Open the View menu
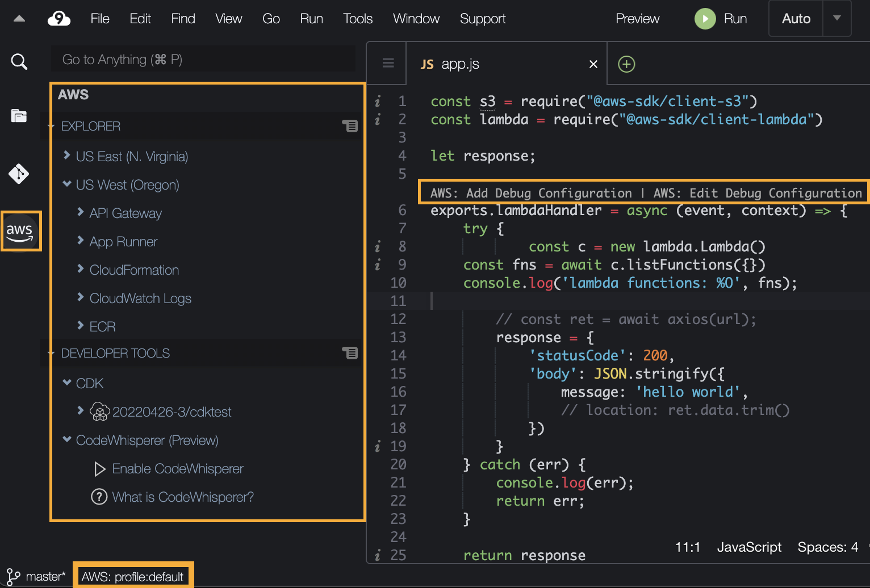This screenshot has height=588, width=870. coord(229,19)
